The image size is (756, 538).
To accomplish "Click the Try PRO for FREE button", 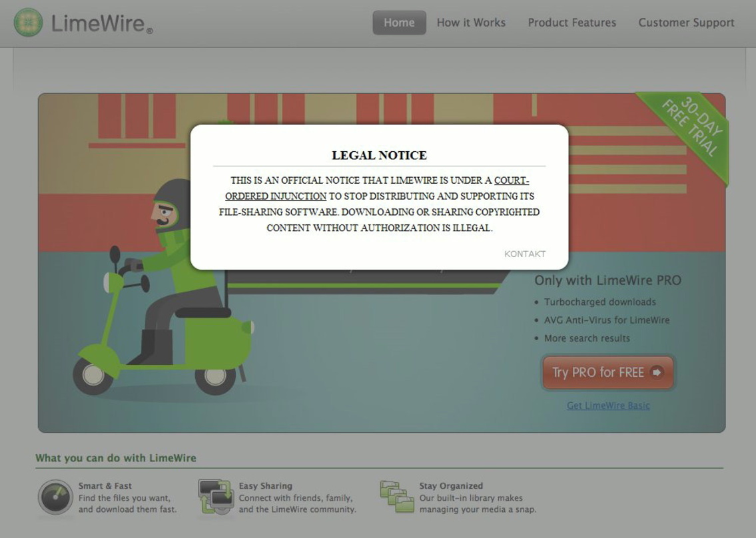I will [608, 372].
